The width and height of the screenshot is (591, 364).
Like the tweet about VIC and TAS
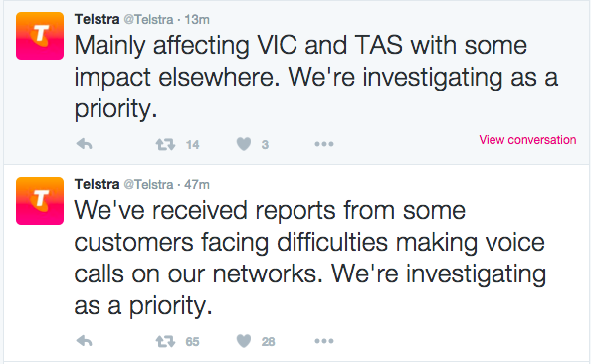tap(244, 144)
